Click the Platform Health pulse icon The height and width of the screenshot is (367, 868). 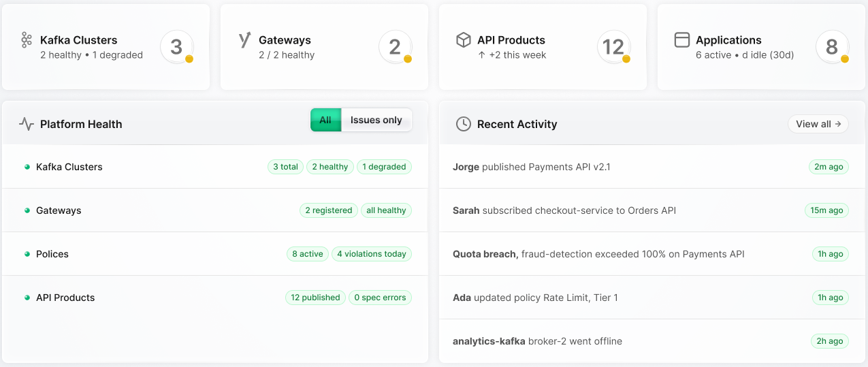[27, 124]
